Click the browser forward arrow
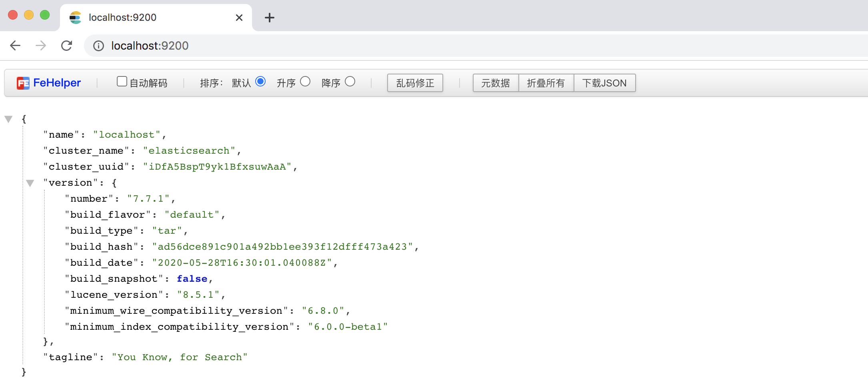The height and width of the screenshot is (389, 868). (41, 46)
